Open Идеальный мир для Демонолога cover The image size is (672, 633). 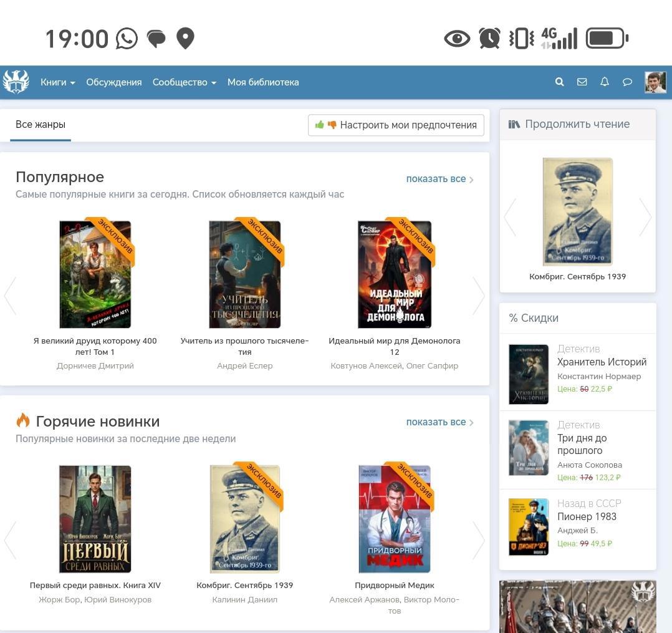click(395, 274)
